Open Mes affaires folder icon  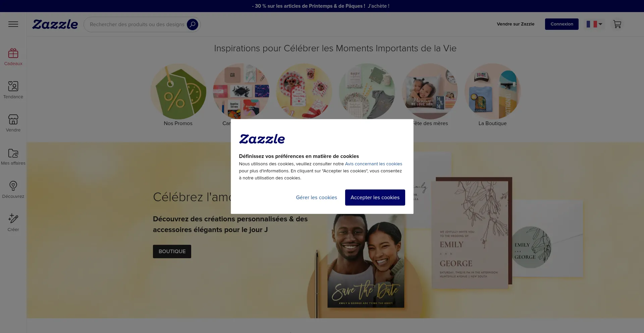(x=13, y=153)
